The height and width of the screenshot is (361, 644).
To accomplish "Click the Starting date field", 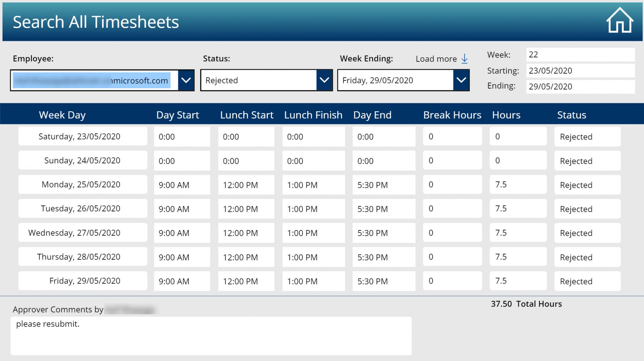I will tap(580, 71).
